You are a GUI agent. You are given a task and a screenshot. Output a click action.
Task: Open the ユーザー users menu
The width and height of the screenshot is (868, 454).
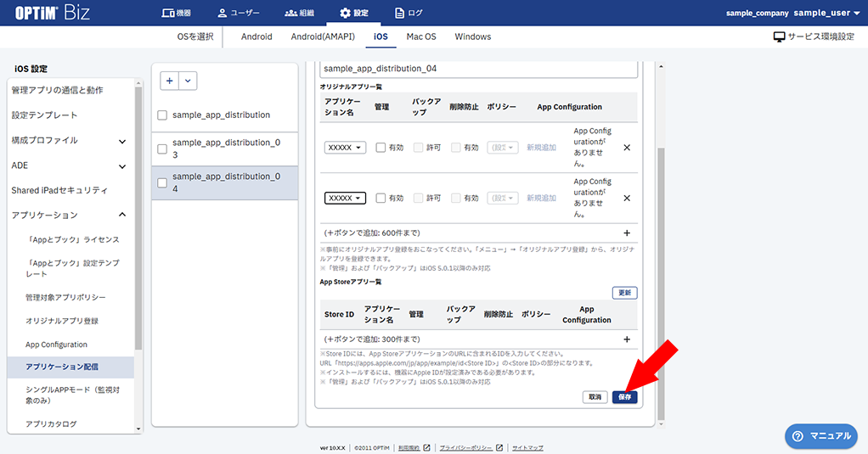click(238, 13)
